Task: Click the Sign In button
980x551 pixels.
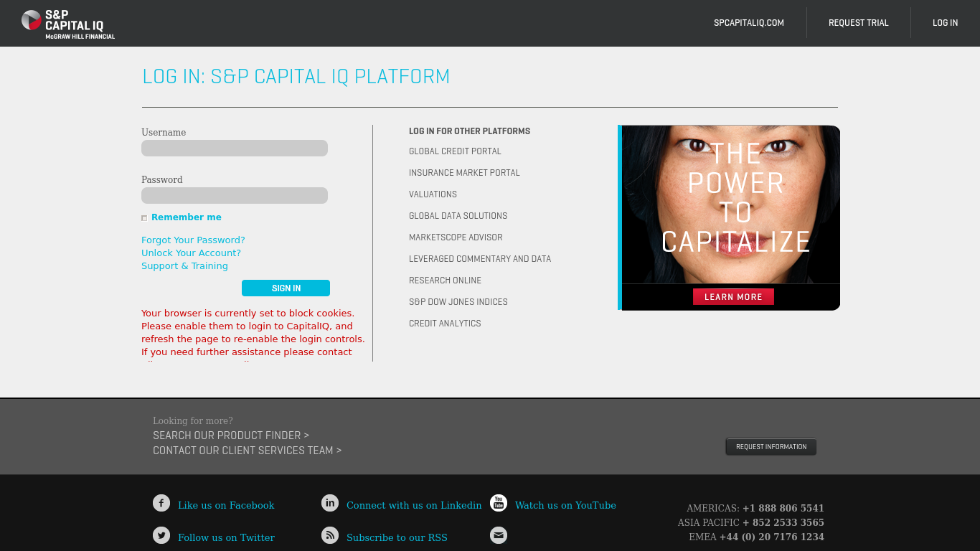Action: coord(286,288)
